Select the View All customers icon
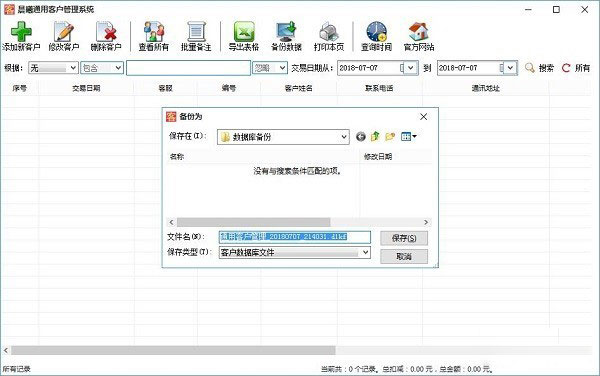Image resolution: width=600 pixels, height=376 pixels. coord(153,31)
